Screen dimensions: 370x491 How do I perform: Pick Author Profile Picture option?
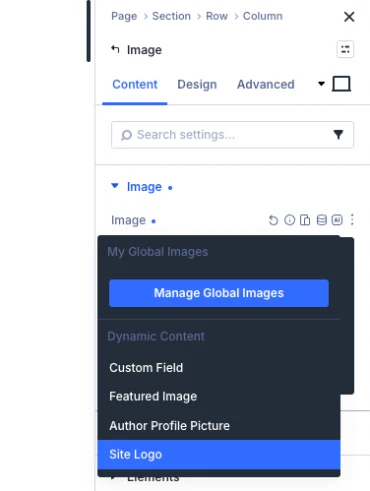pos(219,426)
